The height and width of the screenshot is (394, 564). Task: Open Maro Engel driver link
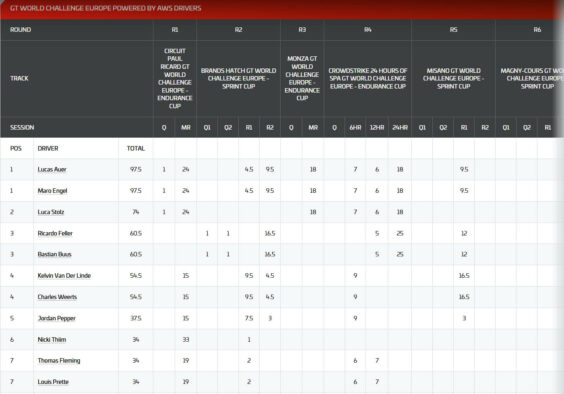pos(52,191)
